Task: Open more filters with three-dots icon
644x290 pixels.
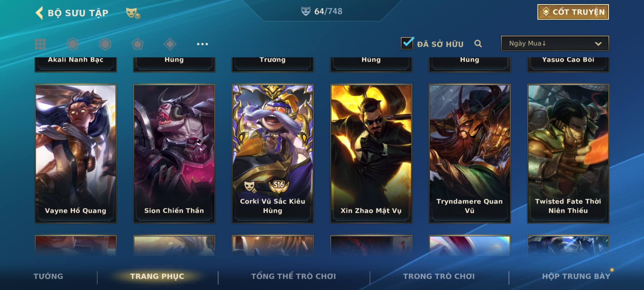Action: pos(202,44)
